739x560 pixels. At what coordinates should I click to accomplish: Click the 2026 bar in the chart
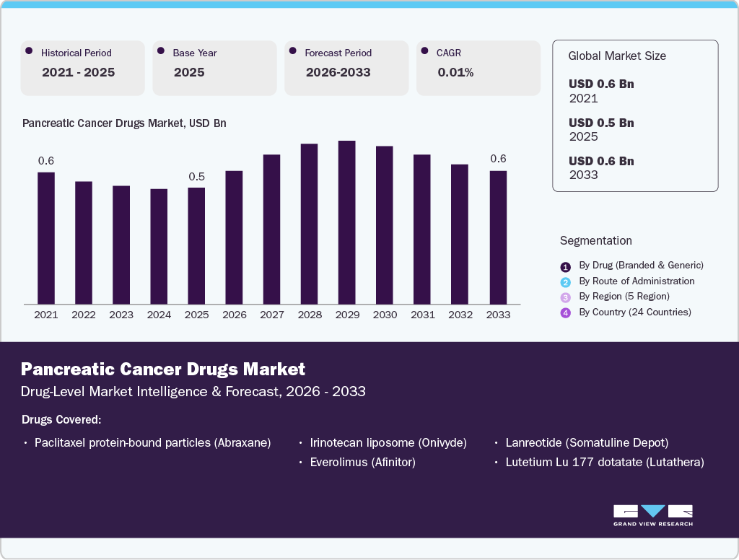click(x=235, y=237)
